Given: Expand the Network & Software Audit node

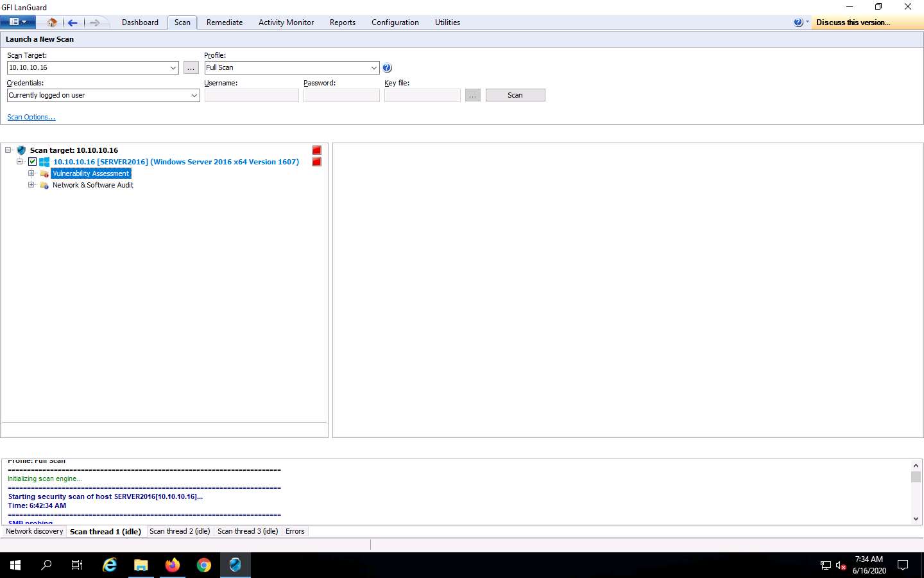Looking at the screenshot, I should 31,185.
